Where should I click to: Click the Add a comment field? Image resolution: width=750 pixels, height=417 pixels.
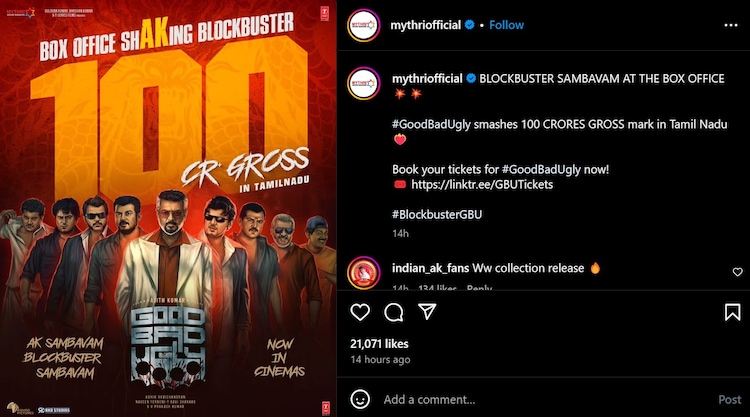click(x=545, y=400)
